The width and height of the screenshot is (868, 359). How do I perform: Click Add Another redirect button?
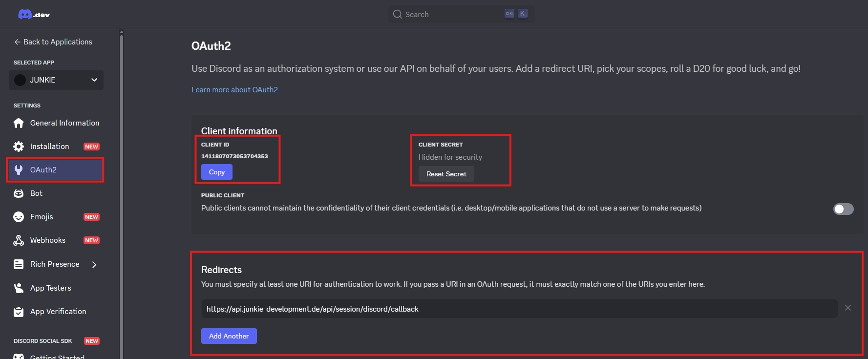[229, 336]
